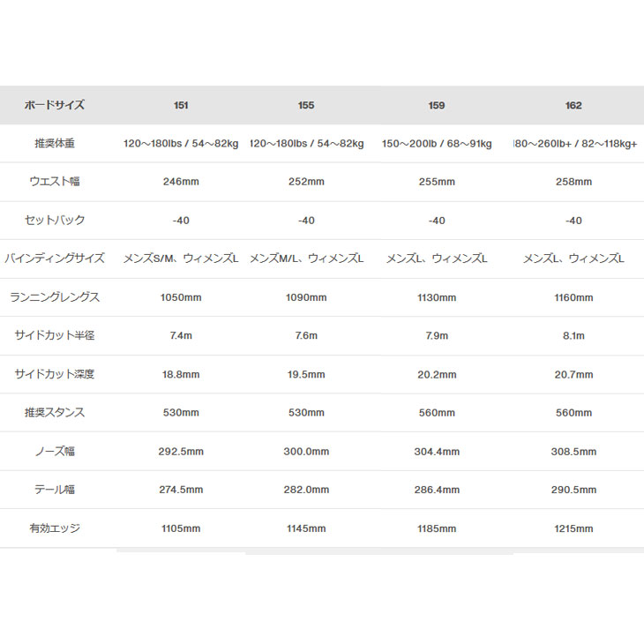Click the サイドカット半径 row label
This screenshot has width=644, height=644.
[x=55, y=335]
